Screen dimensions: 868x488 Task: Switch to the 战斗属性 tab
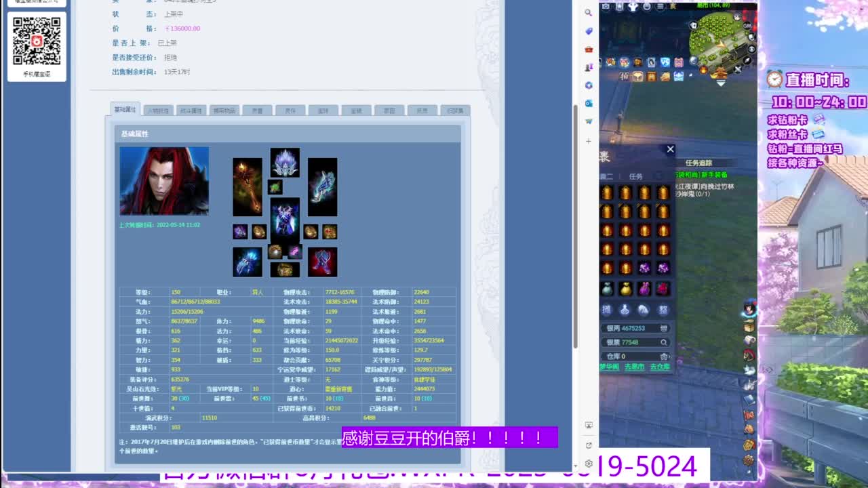[191, 110]
